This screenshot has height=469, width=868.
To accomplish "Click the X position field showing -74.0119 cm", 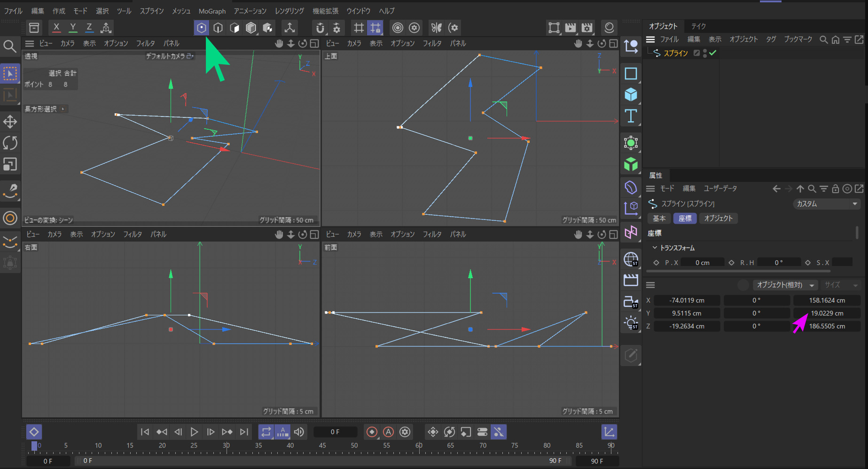I will (x=687, y=300).
